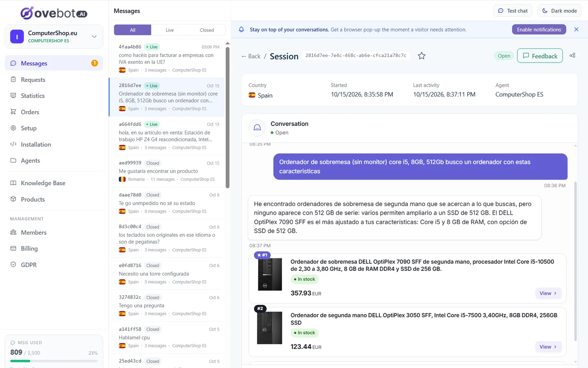Switch to the Closed tab
The width and height of the screenshot is (588, 368).
[x=207, y=30]
